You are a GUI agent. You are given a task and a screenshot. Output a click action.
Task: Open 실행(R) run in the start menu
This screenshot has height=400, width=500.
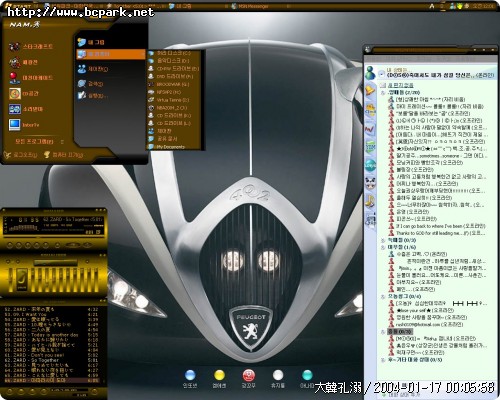[93, 96]
